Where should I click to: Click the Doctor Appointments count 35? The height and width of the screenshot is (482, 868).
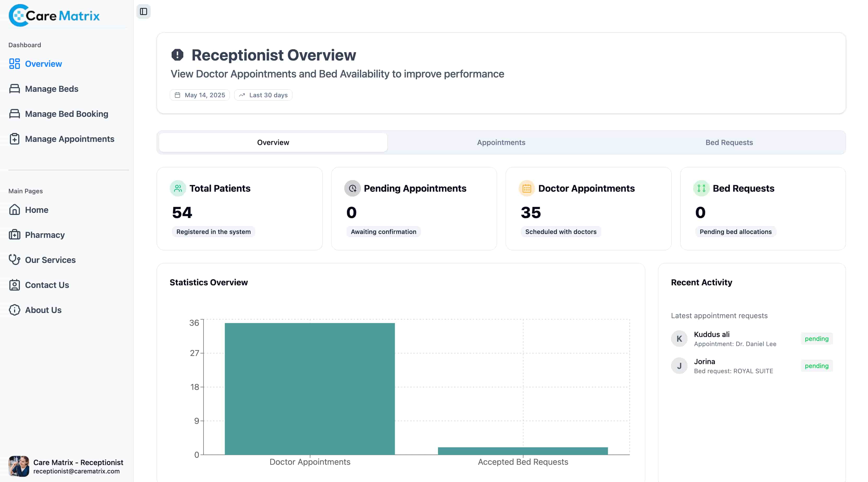point(531,213)
